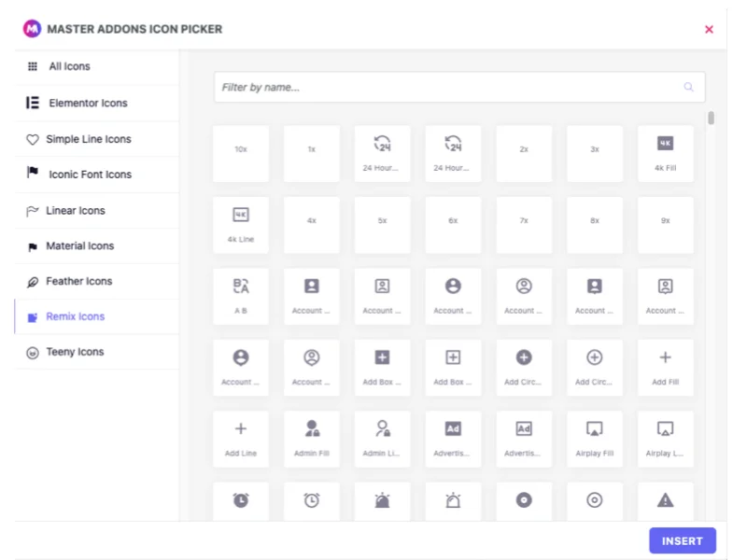Pick the filled Add Box icon

[x=382, y=368]
